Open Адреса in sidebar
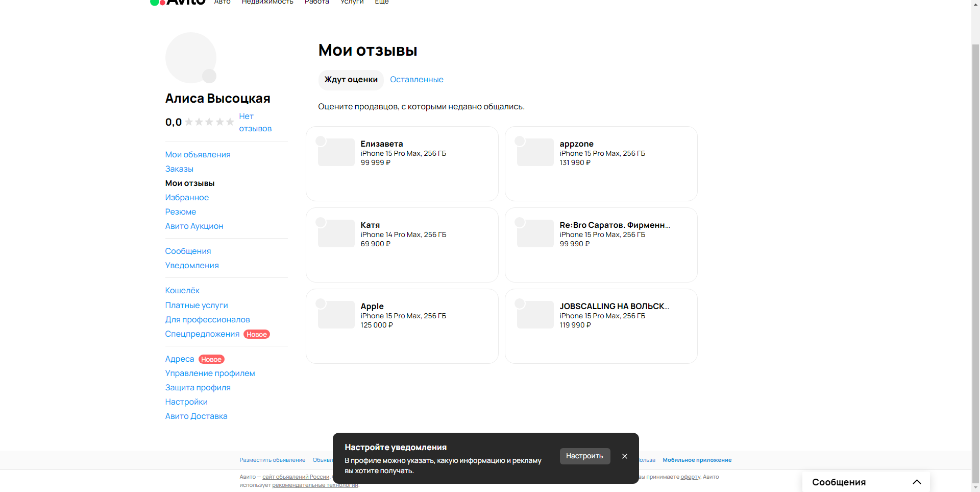This screenshot has width=980, height=492. tap(180, 359)
